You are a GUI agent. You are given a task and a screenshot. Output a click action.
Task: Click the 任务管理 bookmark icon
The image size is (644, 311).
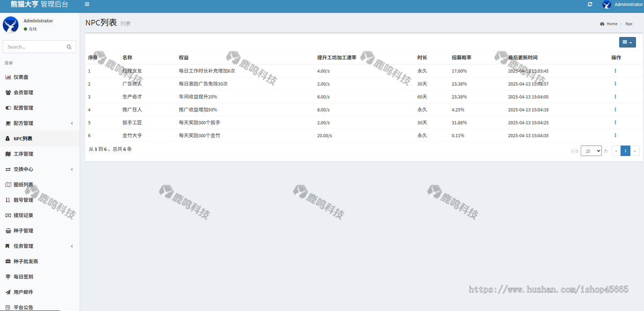(8, 246)
